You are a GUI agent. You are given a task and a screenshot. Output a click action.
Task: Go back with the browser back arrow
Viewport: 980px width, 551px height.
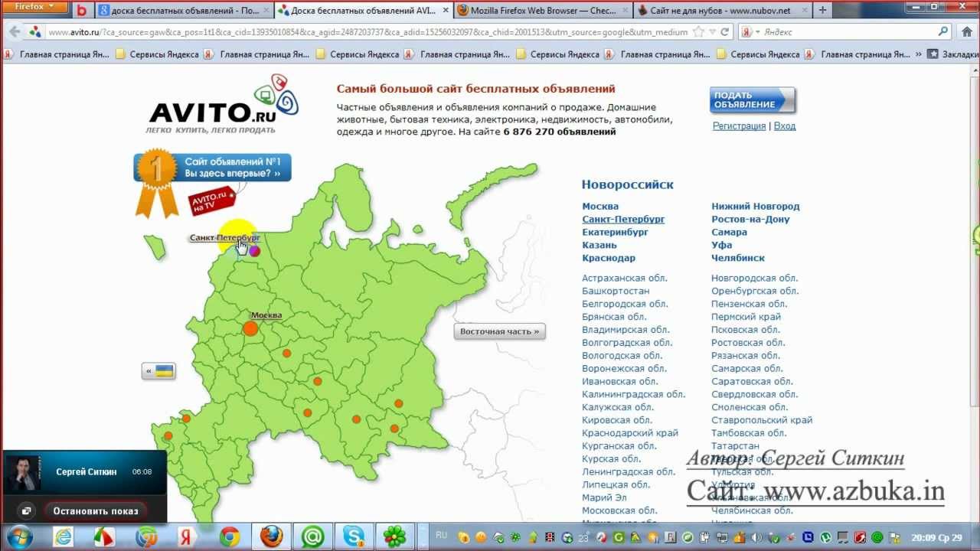(x=14, y=32)
